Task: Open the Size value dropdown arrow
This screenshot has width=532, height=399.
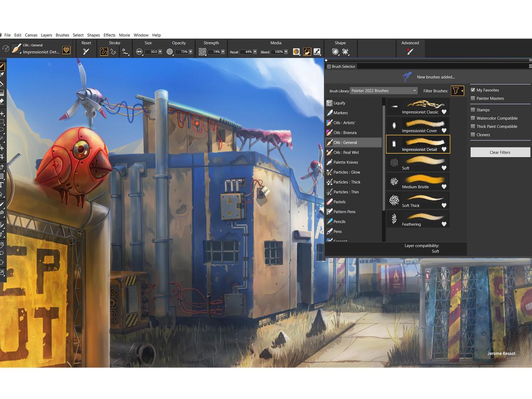Action: pos(160,52)
